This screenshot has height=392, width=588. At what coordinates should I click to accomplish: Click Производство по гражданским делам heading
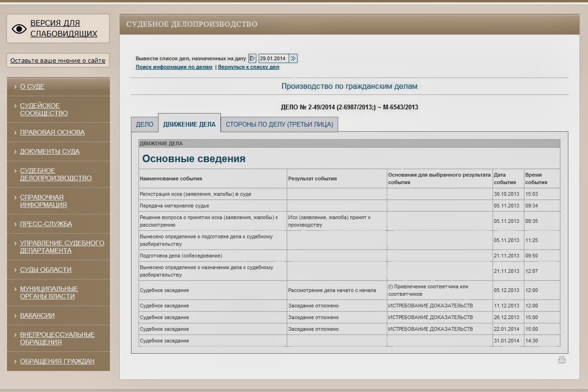point(349,86)
